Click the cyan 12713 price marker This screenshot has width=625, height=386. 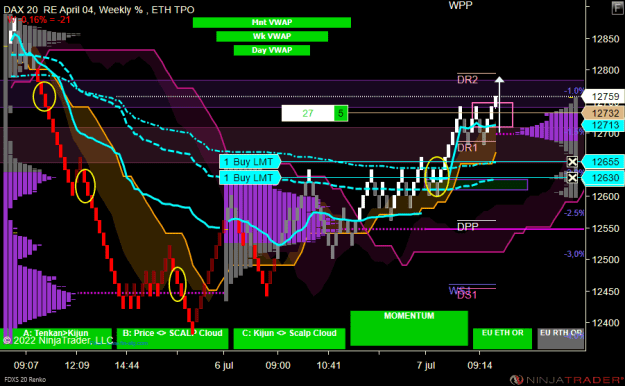[603, 125]
